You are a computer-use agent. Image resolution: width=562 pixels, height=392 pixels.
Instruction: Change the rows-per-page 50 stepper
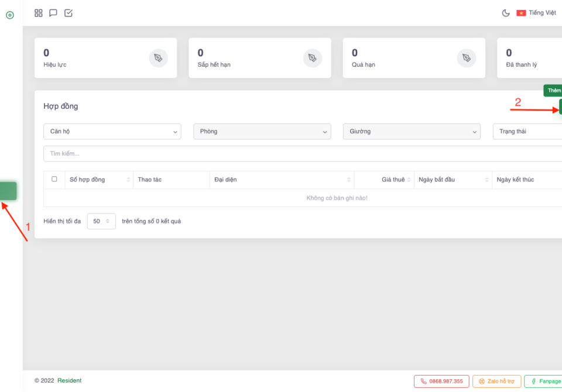(x=101, y=221)
